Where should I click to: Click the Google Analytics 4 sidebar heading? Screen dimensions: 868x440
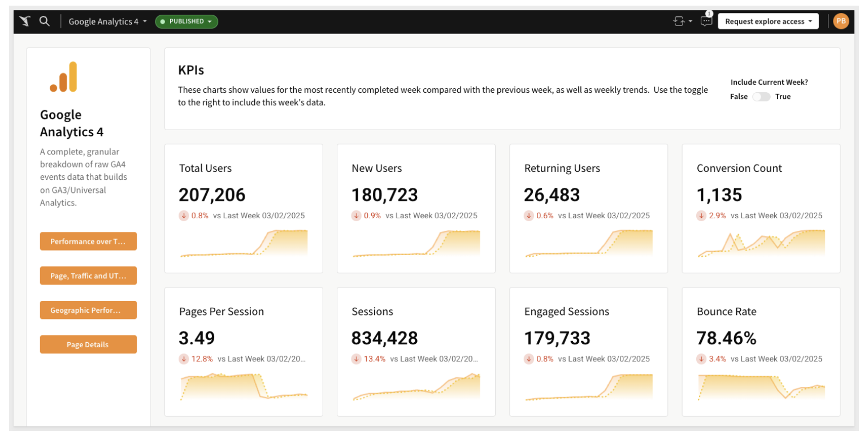tap(72, 123)
